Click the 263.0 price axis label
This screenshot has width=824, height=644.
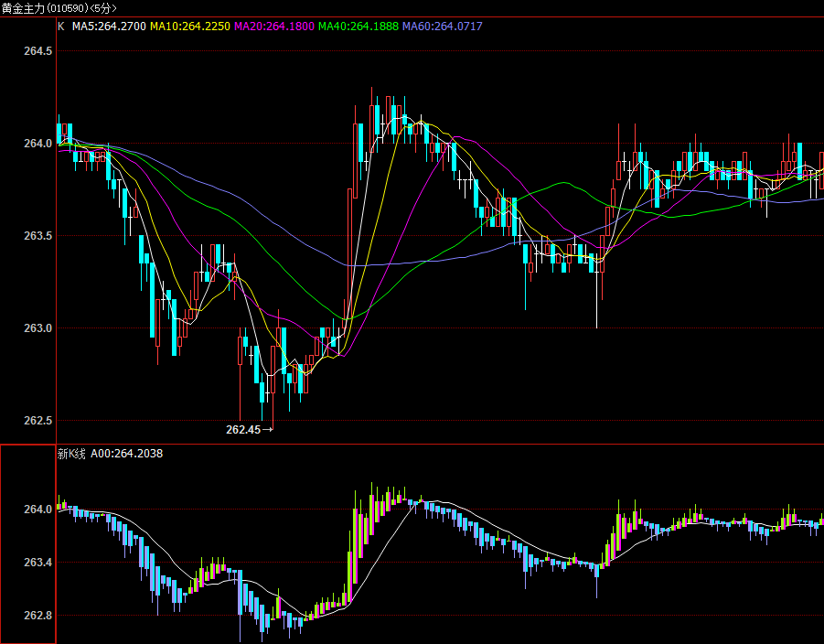[x=37, y=328]
